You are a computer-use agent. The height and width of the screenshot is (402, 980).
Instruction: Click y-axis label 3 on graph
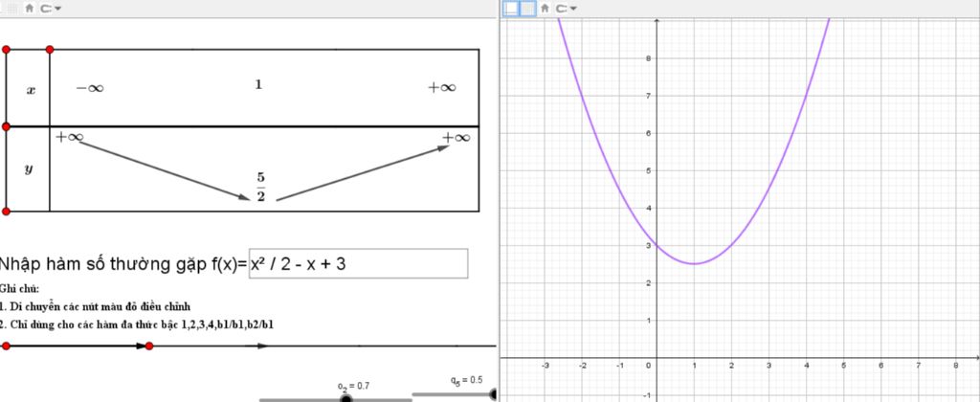(x=646, y=246)
